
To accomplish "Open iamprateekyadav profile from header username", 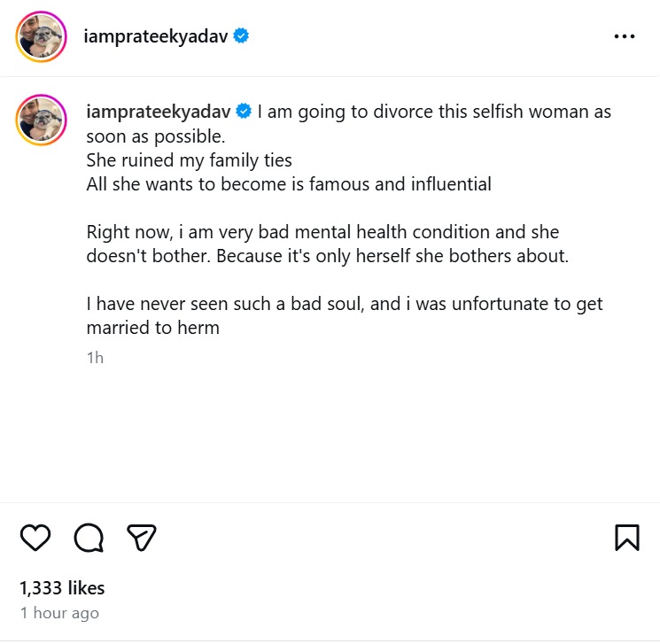I will pyautogui.click(x=157, y=36).
